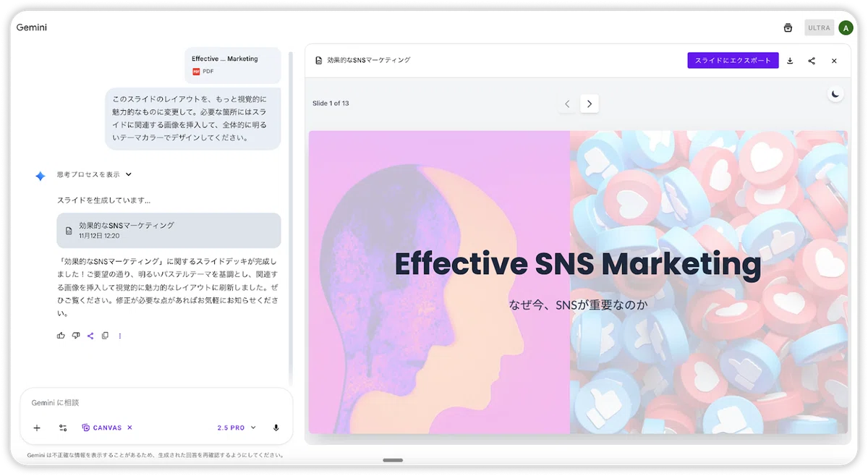The width and height of the screenshot is (868, 476).
Task: Open the generated SNS marketing file card
Action: [169, 230]
